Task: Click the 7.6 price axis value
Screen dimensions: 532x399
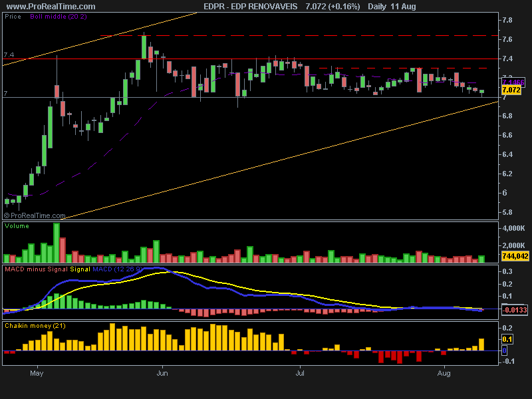Action: [507, 40]
